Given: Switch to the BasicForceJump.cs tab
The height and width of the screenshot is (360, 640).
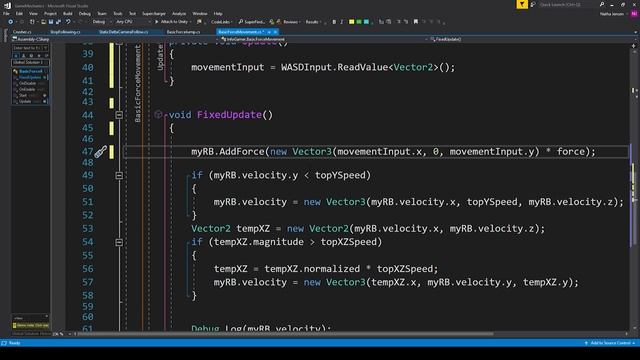Looking at the screenshot, I should pos(183,32).
